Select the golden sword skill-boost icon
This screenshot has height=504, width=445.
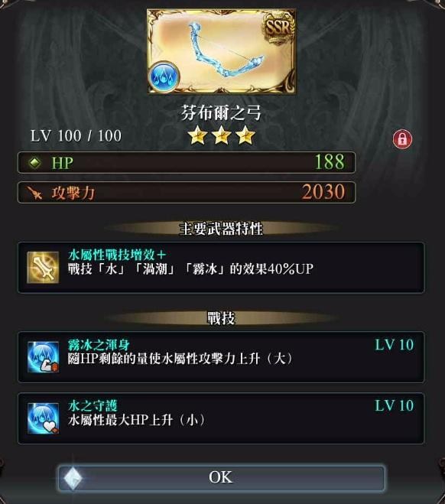click(x=43, y=268)
